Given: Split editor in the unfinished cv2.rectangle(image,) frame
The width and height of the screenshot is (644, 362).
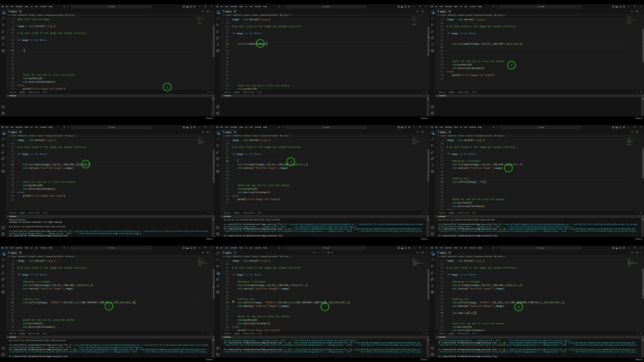Looking at the screenshot, I should tap(423, 11).
